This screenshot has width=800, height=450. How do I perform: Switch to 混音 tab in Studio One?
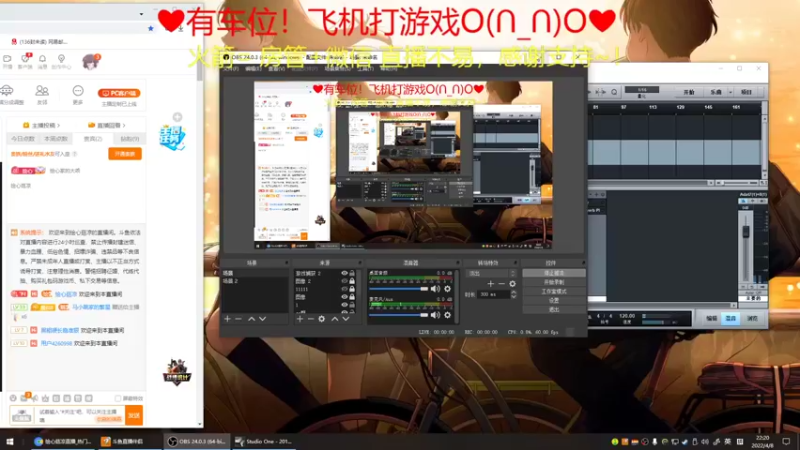[731, 318]
